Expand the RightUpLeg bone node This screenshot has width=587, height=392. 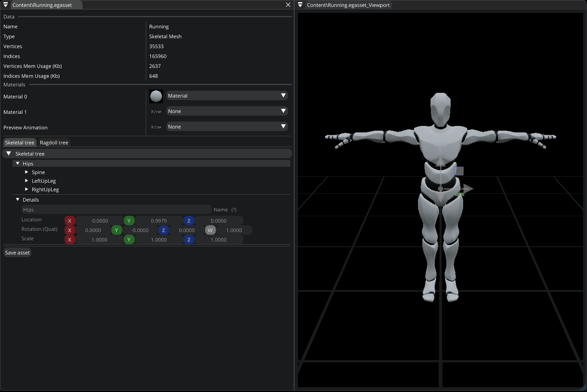[x=27, y=189]
